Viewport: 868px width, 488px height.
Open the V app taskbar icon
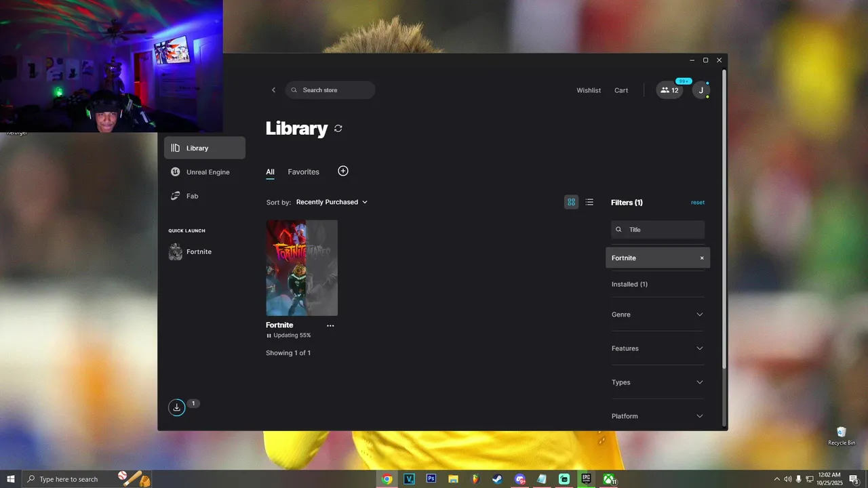(409, 479)
